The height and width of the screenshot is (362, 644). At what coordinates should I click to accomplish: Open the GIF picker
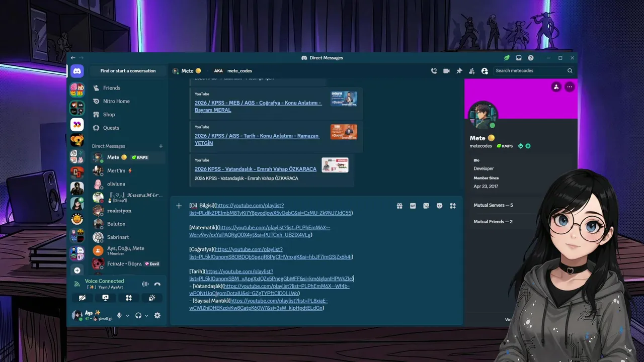(413, 206)
